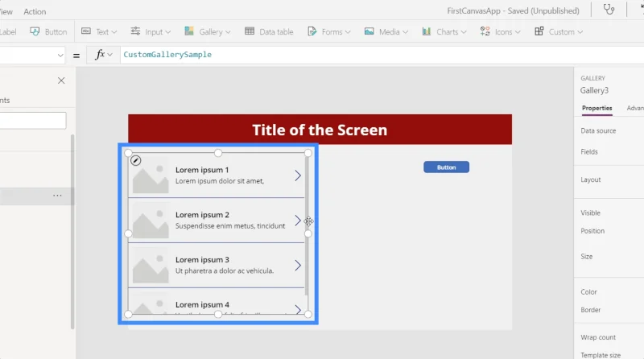The image size is (644, 359).
Task: Click the gallery vertical scrollbar
Action: coord(307,226)
